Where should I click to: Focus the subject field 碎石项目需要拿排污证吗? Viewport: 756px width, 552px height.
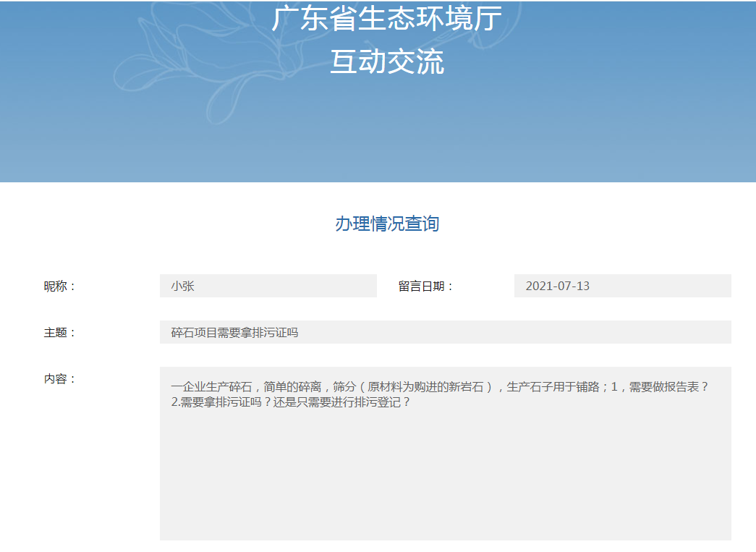pos(445,332)
